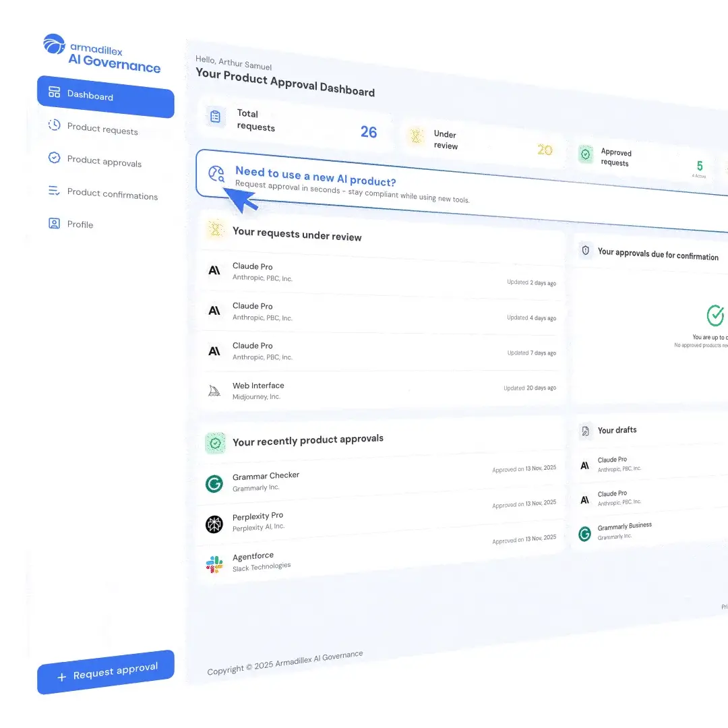Open the Grammarly Business draft
Viewport: 728px width, 728px height.
tap(650, 530)
